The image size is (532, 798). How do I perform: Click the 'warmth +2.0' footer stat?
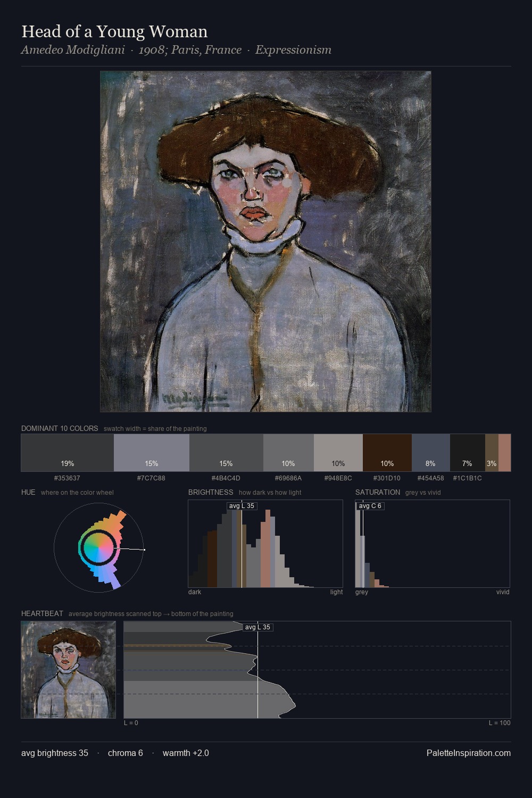pos(186,753)
